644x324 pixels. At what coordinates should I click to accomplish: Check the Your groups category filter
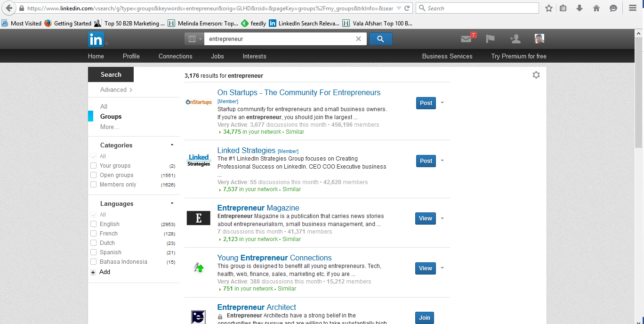pos(93,166)
